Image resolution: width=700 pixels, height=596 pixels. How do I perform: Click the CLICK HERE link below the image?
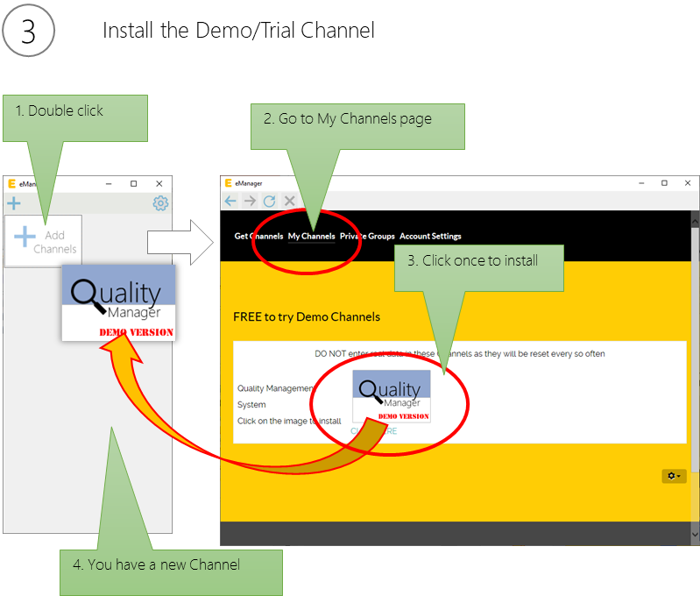pos(374,430)
